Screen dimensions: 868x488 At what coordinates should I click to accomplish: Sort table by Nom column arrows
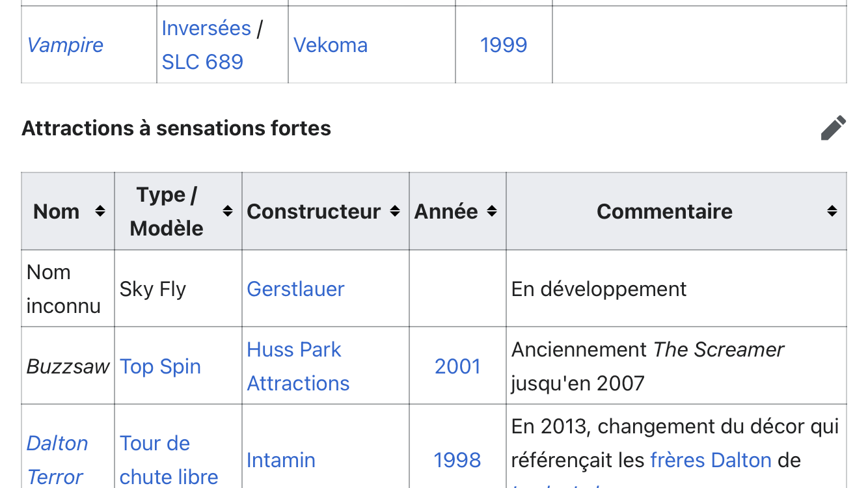click(x=100, y=211)
